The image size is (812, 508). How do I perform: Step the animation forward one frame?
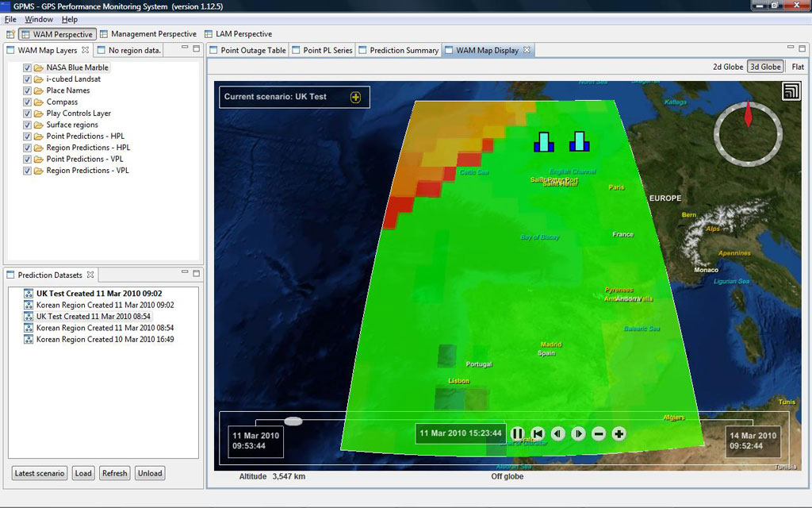tap(578, 433)
